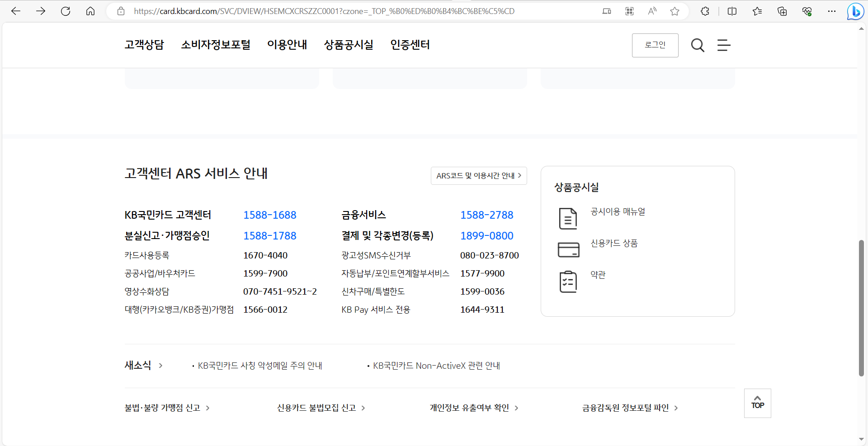Open 약관 clipboard icon
The width and height of the screenshot is (868, 446).
[x=568, y=282]
